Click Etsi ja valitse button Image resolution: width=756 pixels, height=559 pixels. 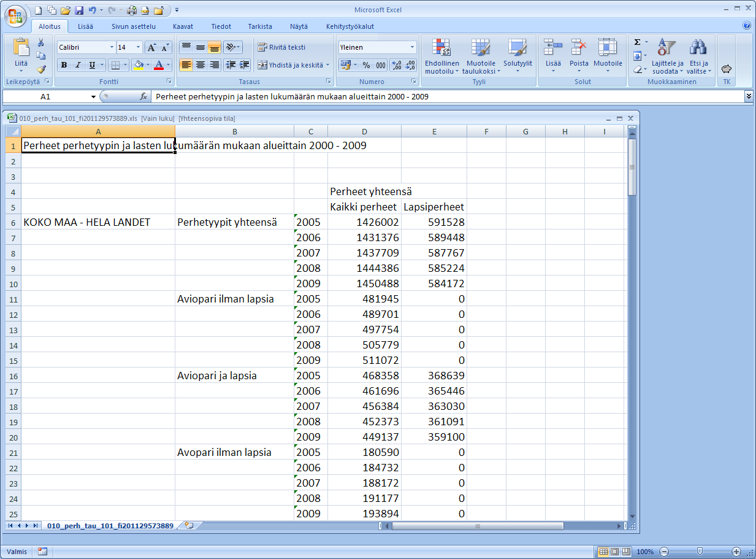tap(698, 56)
